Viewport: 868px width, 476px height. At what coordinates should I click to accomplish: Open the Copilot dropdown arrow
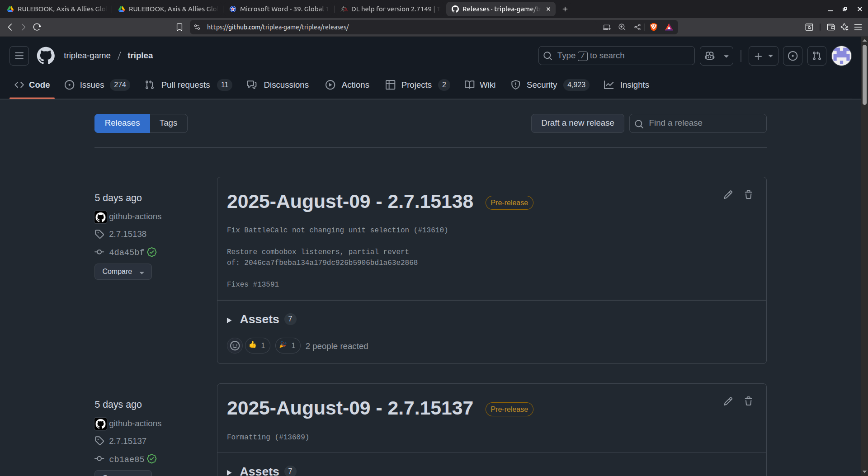tap(726, 56)
